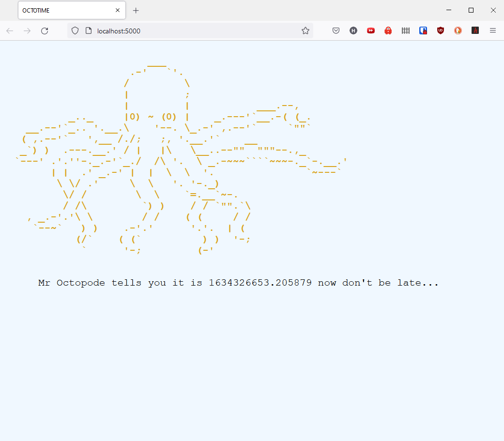The height and width of the screenshot is (441, 504).
Task: Reload the localhost page
Action: tap(45, 31)
